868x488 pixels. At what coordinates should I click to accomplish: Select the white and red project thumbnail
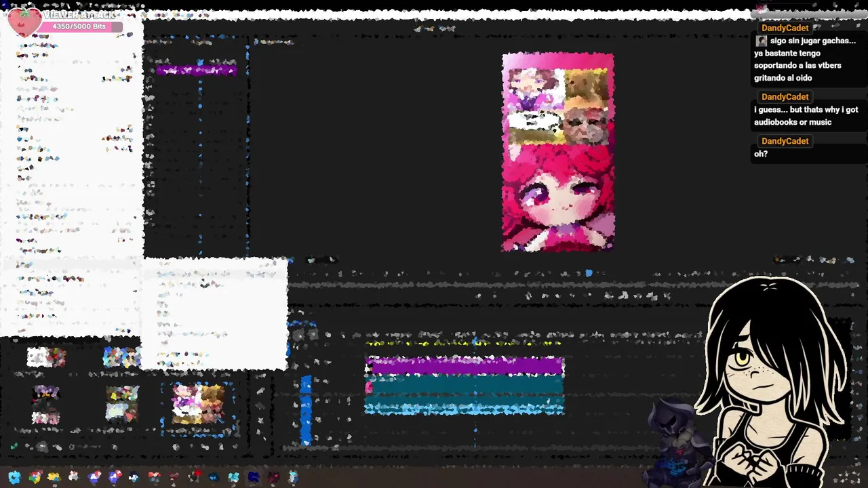point(46,357)
